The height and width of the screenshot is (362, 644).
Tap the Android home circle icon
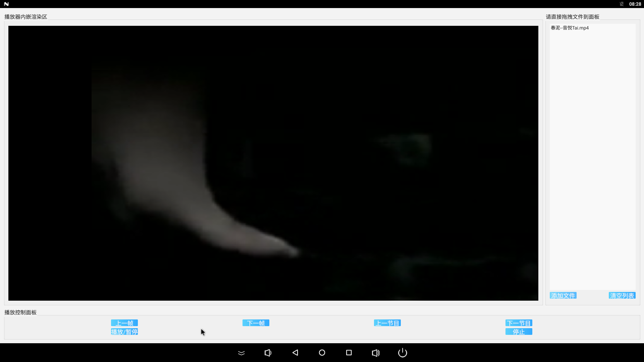322,353
